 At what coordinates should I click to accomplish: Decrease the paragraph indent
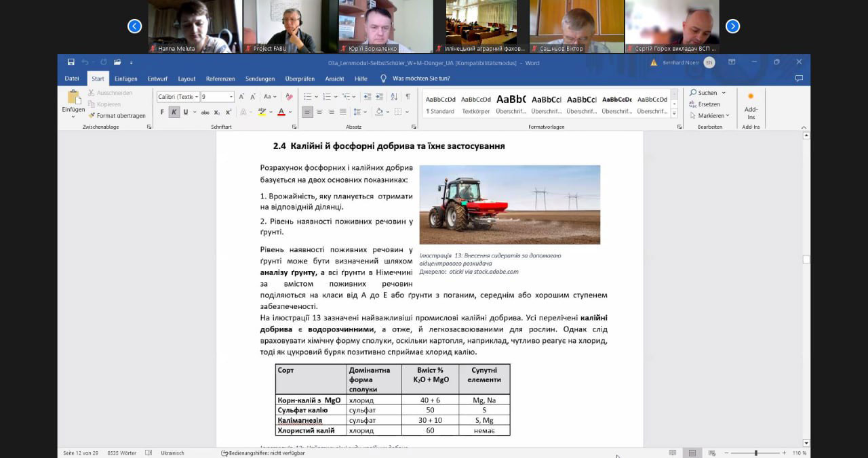click(x=367, y=97)
